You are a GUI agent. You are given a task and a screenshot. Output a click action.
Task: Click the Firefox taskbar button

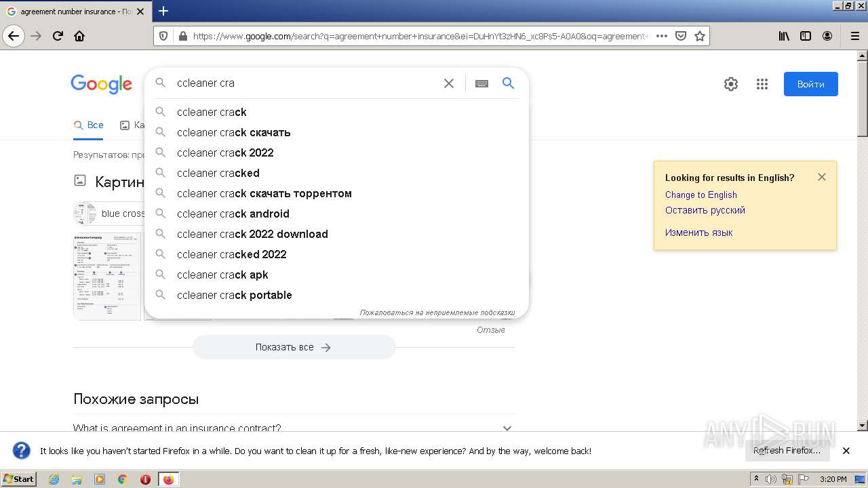(x=168, y=479)
